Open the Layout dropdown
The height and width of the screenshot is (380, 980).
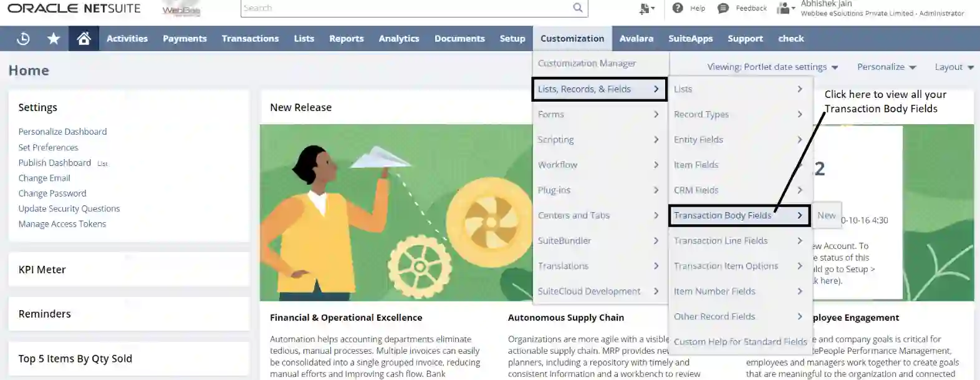pyautogui.click(x=954, y=67)
